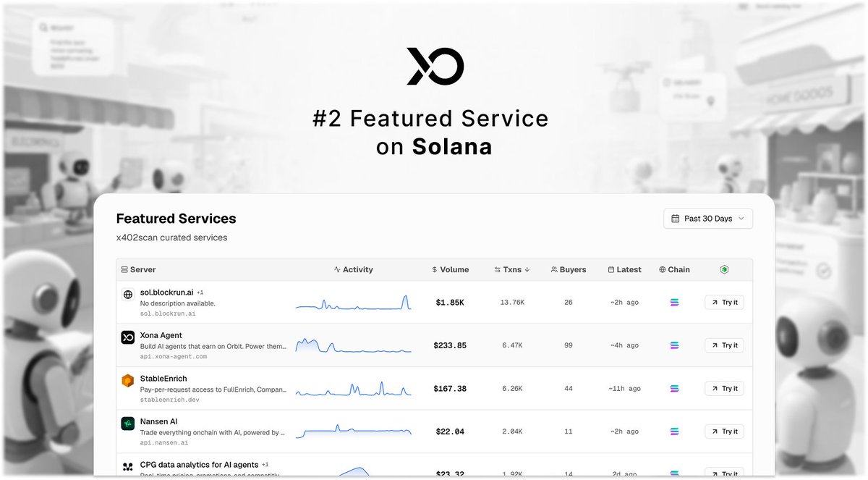Image resolution: width=868 pixels, height=480 pixels.
Task: Click the Solana chain icon for Xona Agent
Action: tap(675, 345)
